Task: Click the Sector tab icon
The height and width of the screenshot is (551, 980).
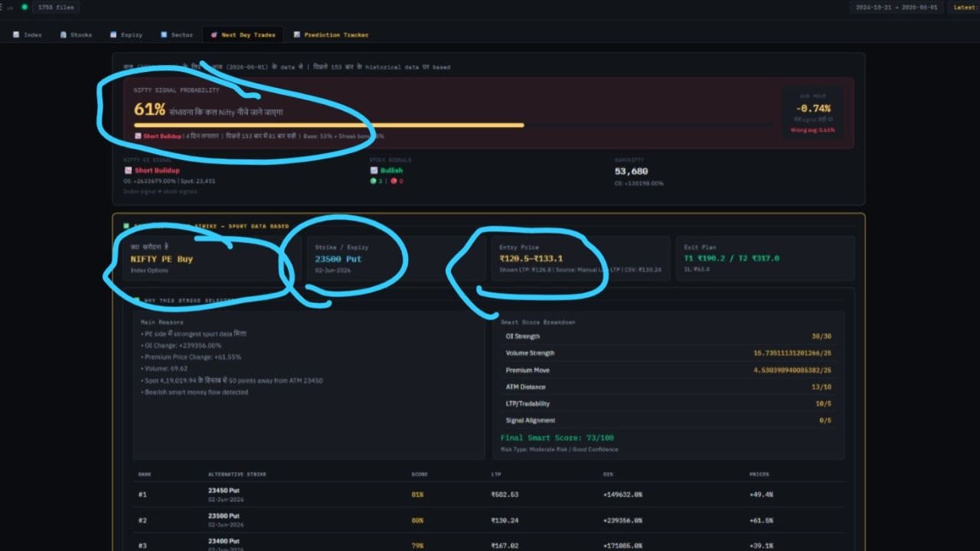Action: [x=164, y=35]
